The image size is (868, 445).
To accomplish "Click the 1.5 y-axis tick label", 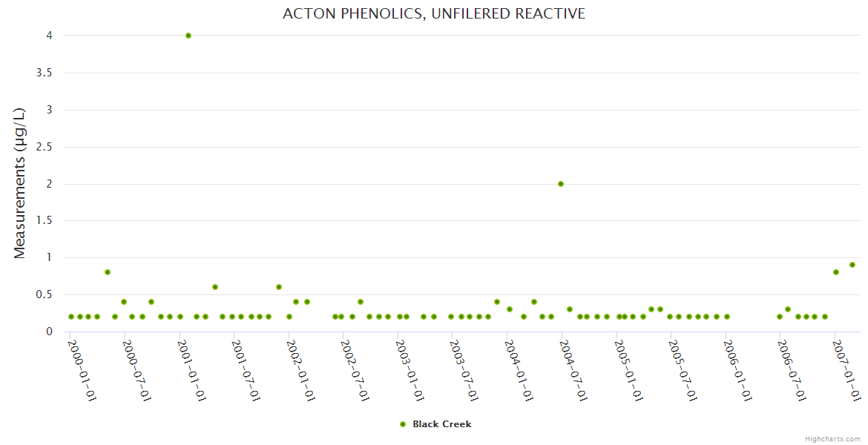I will pos(45,221).
